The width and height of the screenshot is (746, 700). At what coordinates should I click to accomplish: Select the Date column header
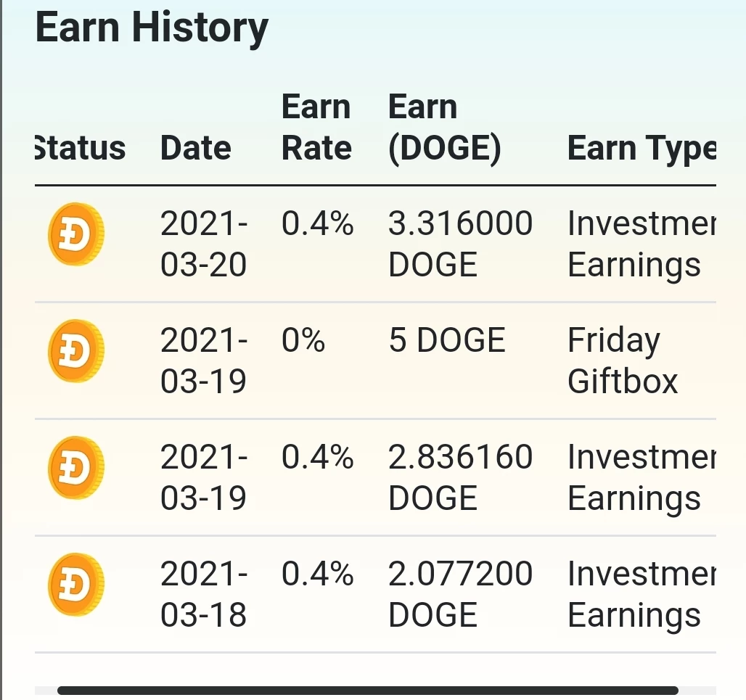point(195,148)
